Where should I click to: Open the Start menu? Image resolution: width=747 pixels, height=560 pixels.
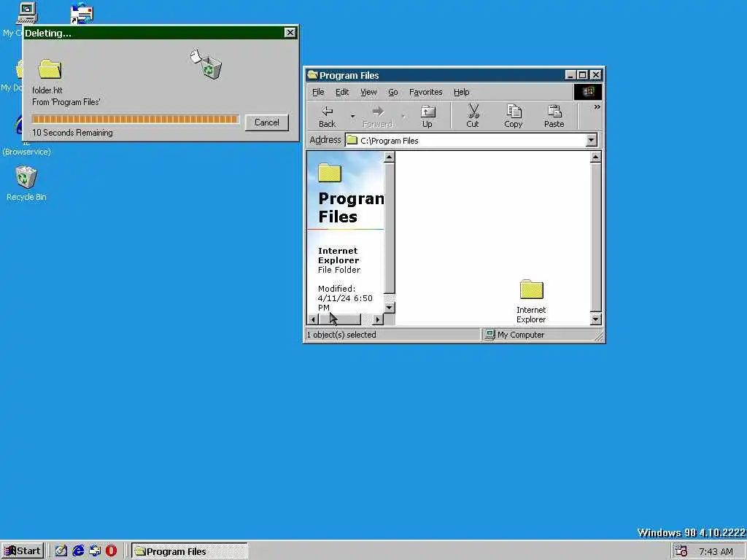coord(23,551)
